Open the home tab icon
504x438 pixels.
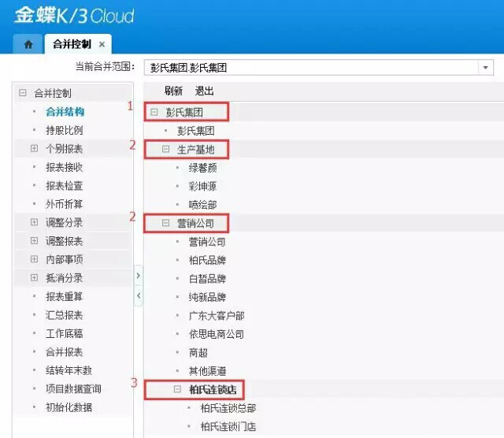coord(28,44)
